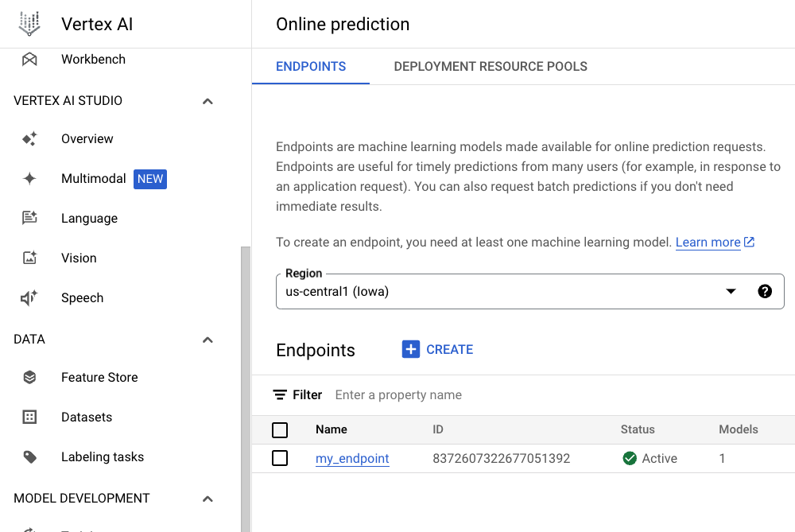Click the sidebar vertical scrollbar
The width and height of the screenshot is (795, 532).
[246, 389]
